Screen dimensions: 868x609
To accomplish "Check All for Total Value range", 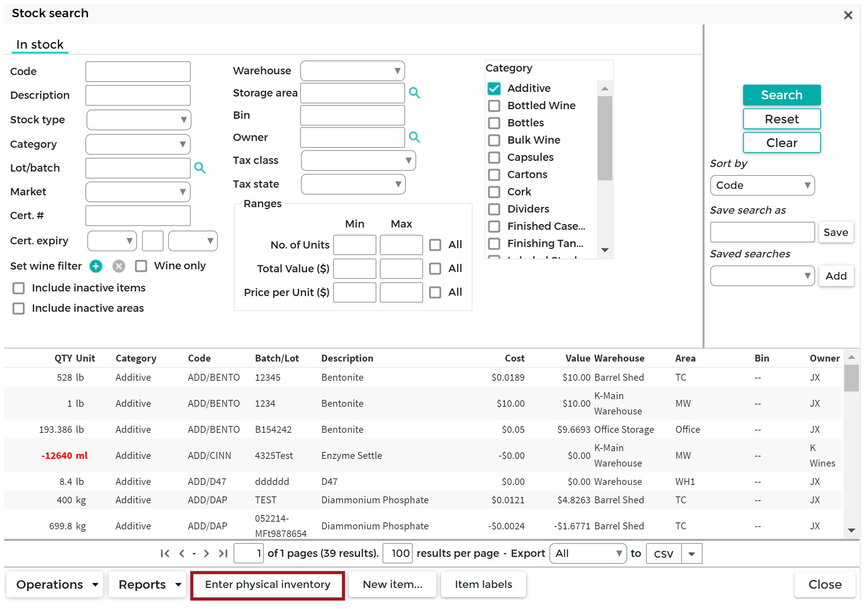I will (x=435, y=268).
